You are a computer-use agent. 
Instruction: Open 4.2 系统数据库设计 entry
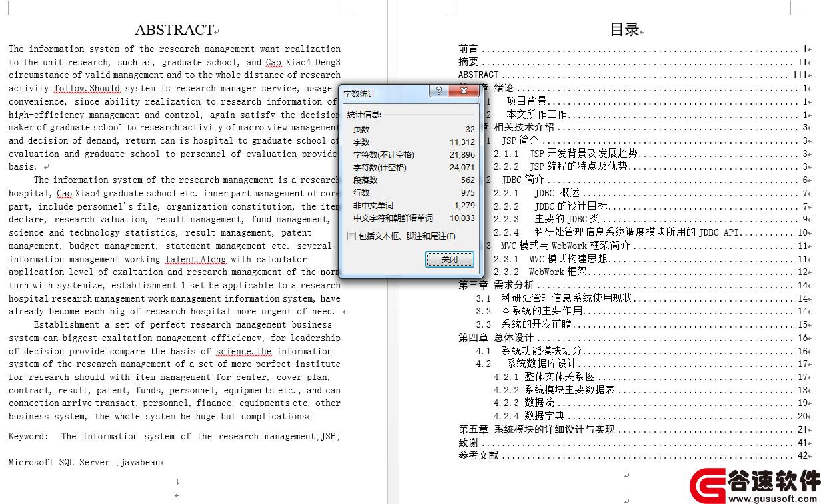(x=642, y=364)
